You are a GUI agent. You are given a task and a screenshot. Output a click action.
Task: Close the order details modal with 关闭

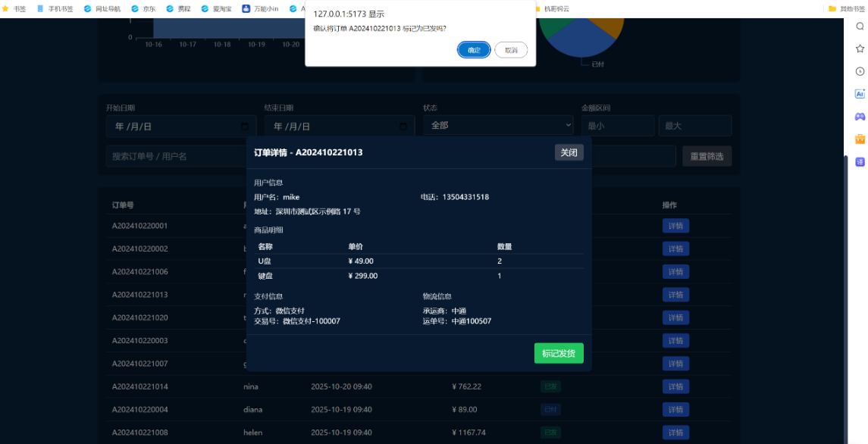point(569,152)
